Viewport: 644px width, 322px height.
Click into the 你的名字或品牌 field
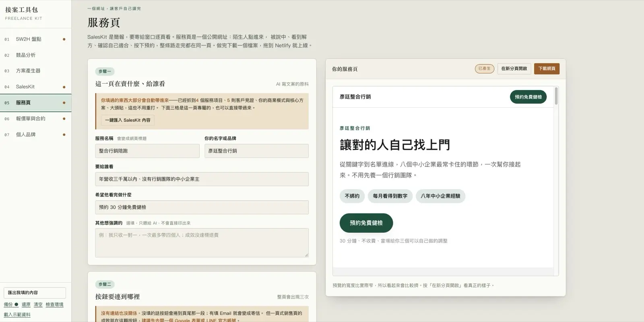click(x=256, y=151)
